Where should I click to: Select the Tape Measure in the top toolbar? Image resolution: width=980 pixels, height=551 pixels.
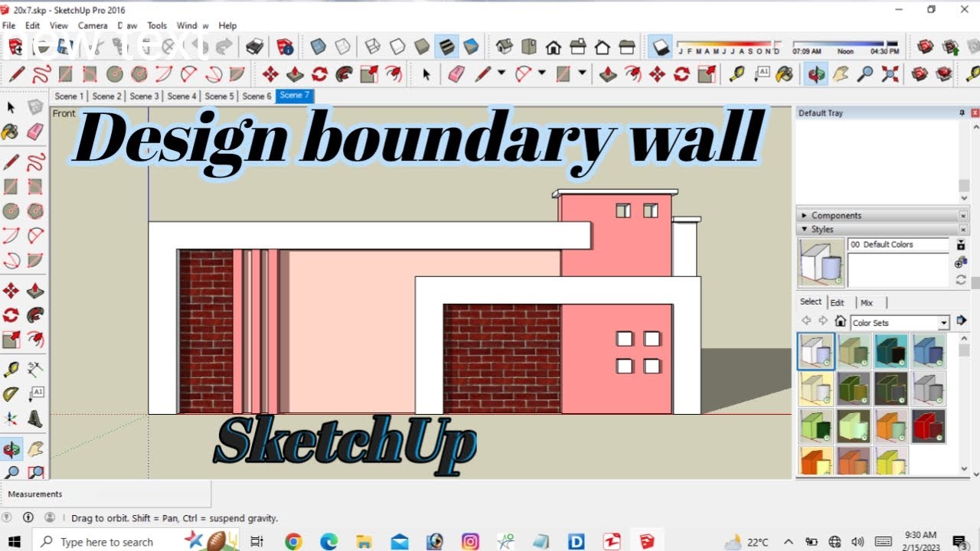coord(737,74)
